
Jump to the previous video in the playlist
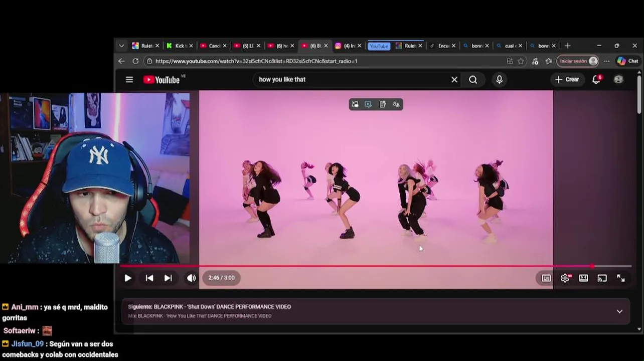click(149, 278)
